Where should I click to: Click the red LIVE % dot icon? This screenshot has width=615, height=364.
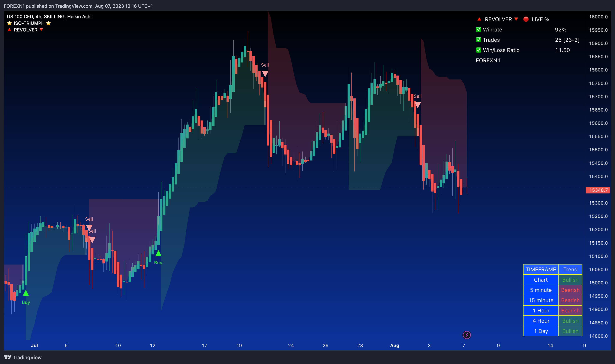pyautogui.click(x=526, y=19)
